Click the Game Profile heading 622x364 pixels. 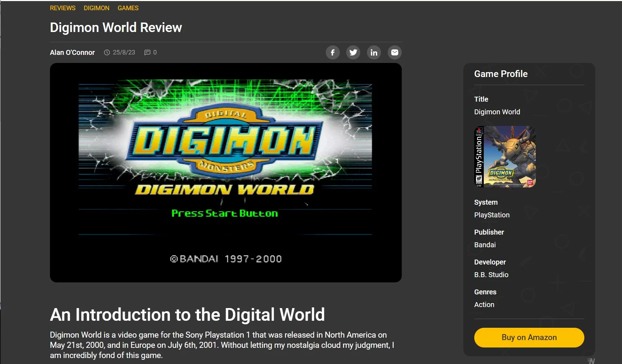[x=501, y=74]
